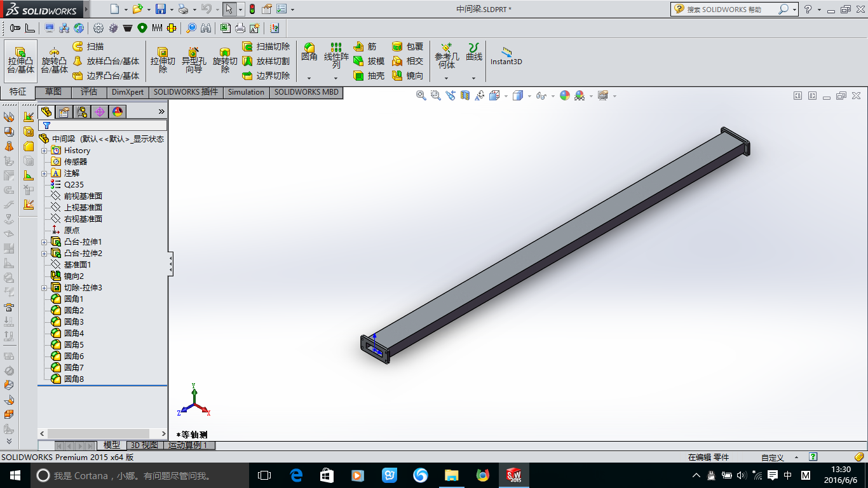Click the Zoom to Fit icon

click(x=421, y=95)
